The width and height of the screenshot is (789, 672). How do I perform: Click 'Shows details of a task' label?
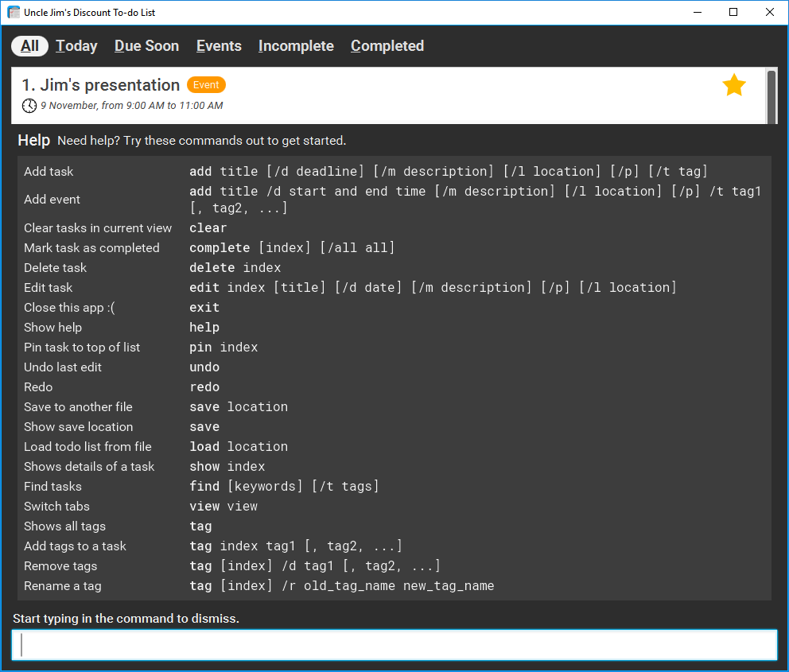coord(89,466)
